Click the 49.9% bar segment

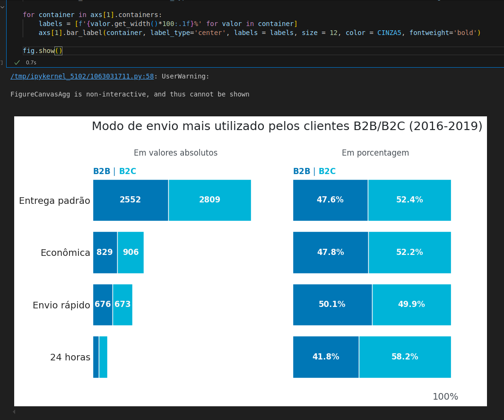coord(412,305)
